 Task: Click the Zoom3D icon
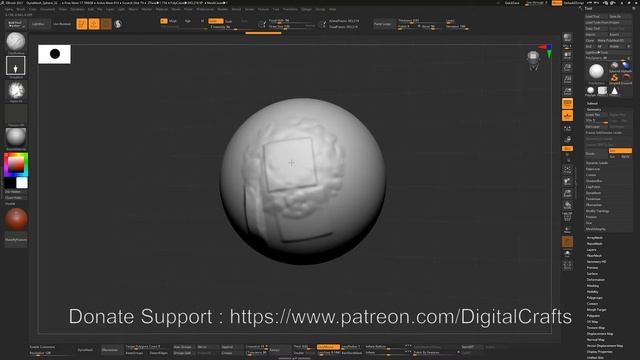tap(567, 193)
